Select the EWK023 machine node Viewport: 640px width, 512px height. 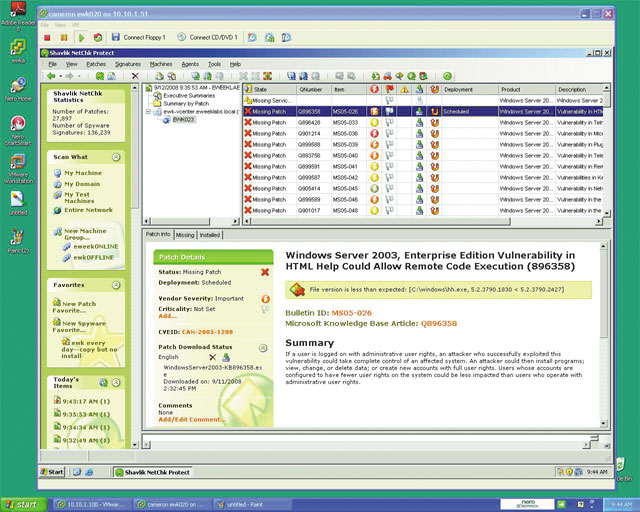coord(183,120)
